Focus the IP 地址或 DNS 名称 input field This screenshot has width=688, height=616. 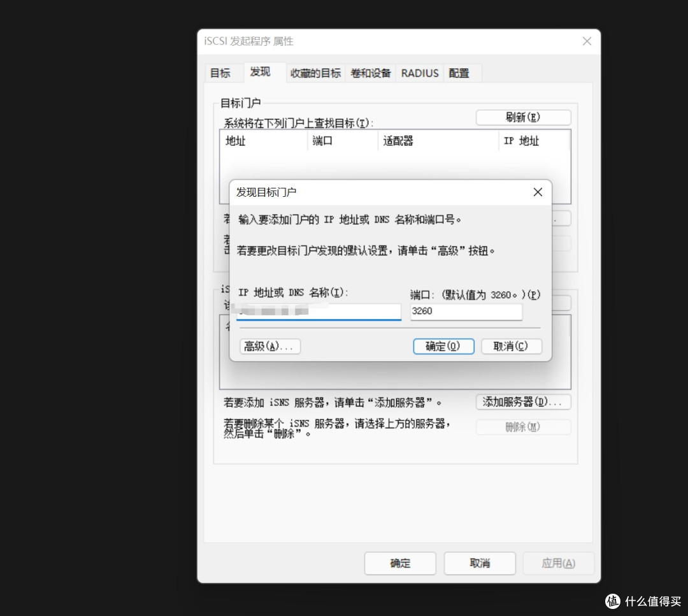[319, 312]
